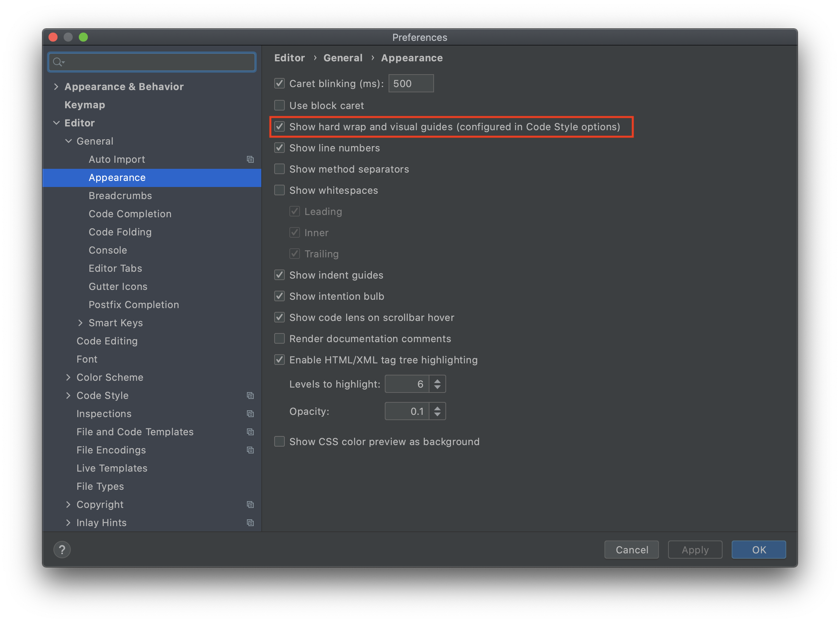This screenshot has height=623, width=840.
Task: Select Code Folding in the settings tree
Action: 120,232
